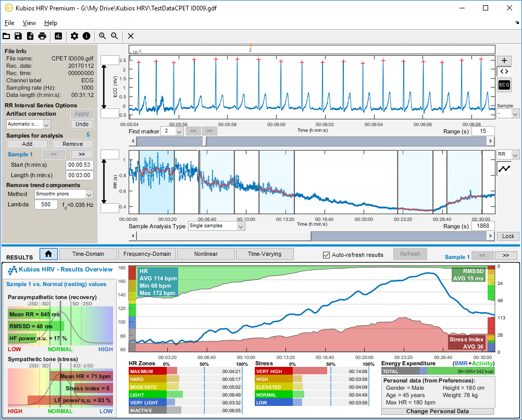Click the RR line-plot icon button
522x420 pixels.
504,169
